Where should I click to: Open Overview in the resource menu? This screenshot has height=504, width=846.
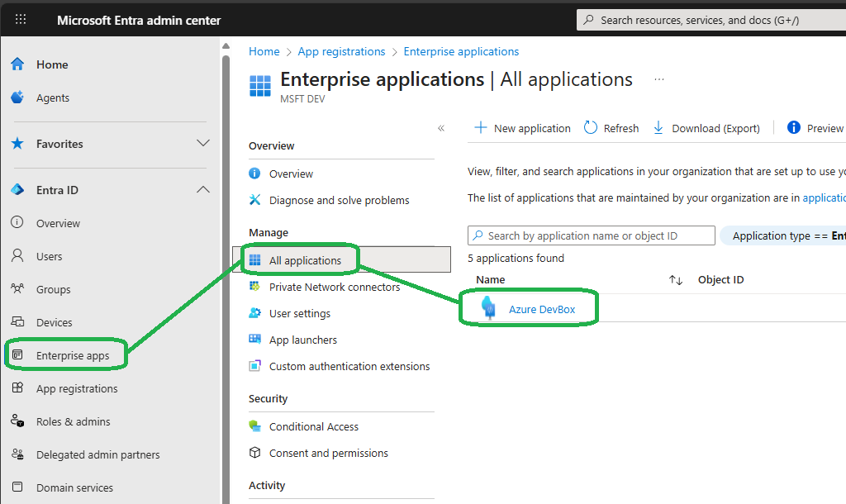pos(291,174)
